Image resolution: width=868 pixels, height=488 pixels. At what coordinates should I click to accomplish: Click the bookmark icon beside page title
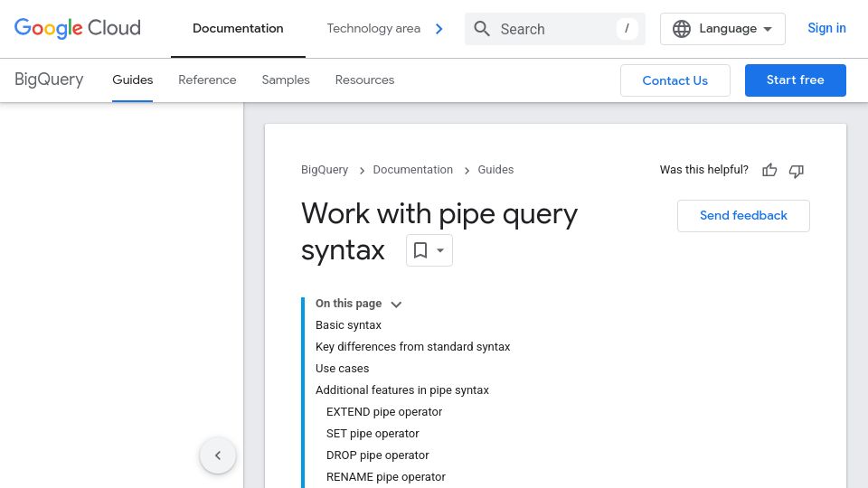tap(420, 250)
